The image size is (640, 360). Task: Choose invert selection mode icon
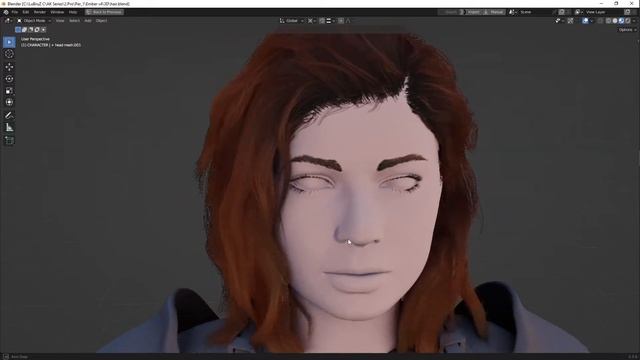pos(37,29)
